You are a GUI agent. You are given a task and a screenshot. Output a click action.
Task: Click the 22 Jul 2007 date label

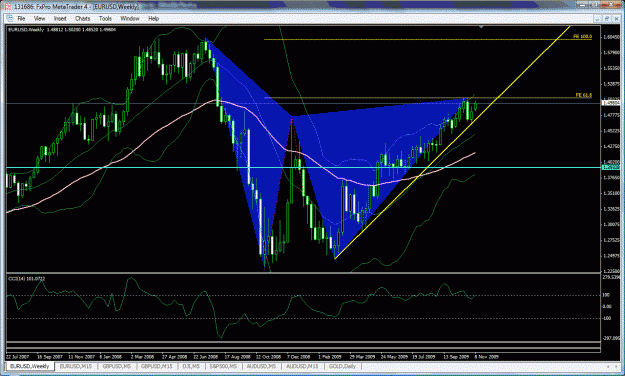18,357
